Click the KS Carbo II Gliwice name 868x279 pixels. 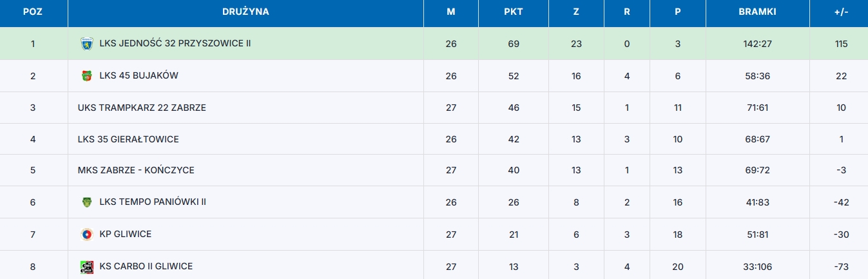(146, 266)
